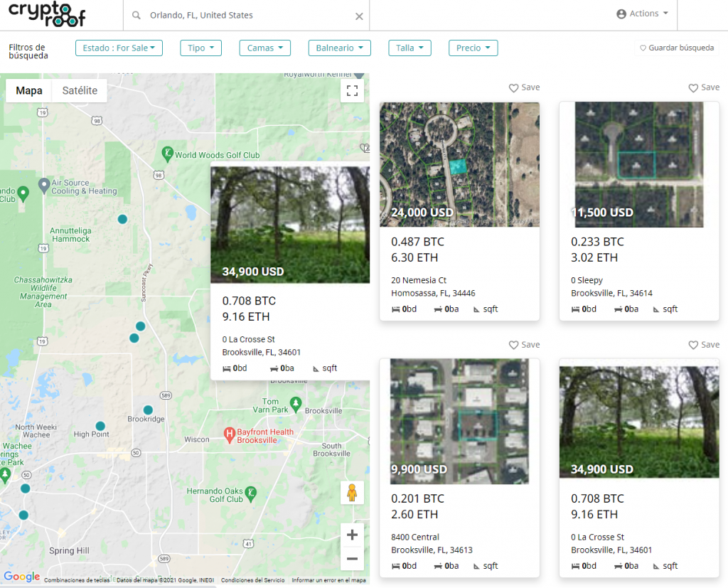728x588 pixels.
Task: Save the 20 Nemesia Ct listing
Action: coord(524,87)
